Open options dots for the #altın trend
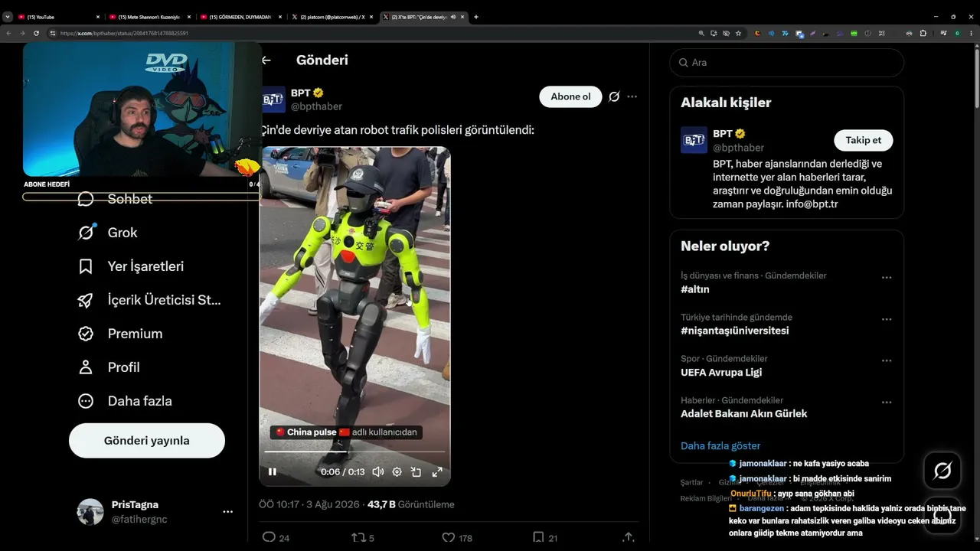 pyautogui.click(x=887, y=277)
